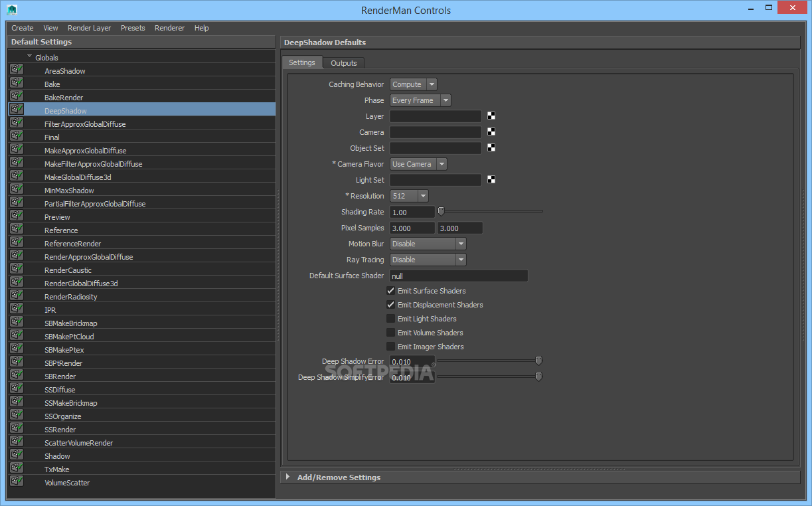Click the settings icon beside MakeGlobalDiffuse3d
The height and width of the screenshot is (506, 812).
coord(17,176)
